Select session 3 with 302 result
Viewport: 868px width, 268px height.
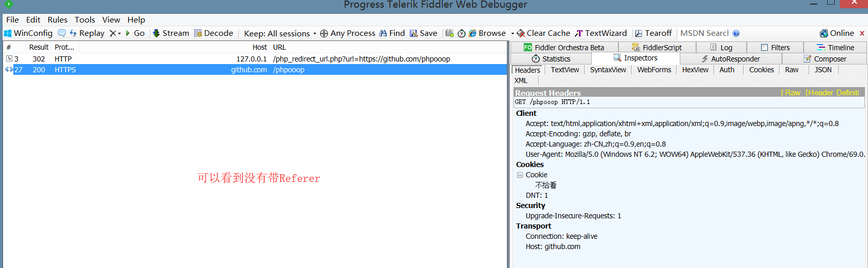pos(255,59)
